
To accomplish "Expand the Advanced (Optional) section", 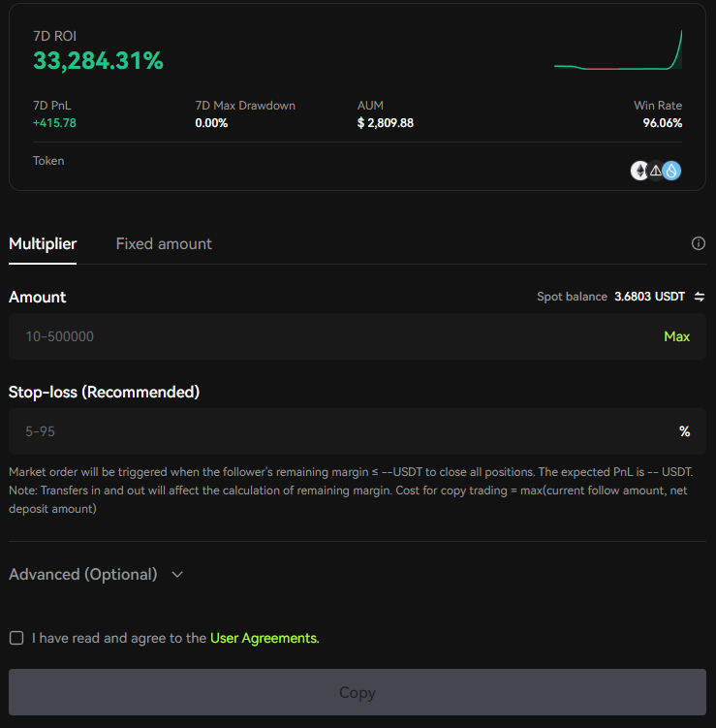I will pos(96,574).
